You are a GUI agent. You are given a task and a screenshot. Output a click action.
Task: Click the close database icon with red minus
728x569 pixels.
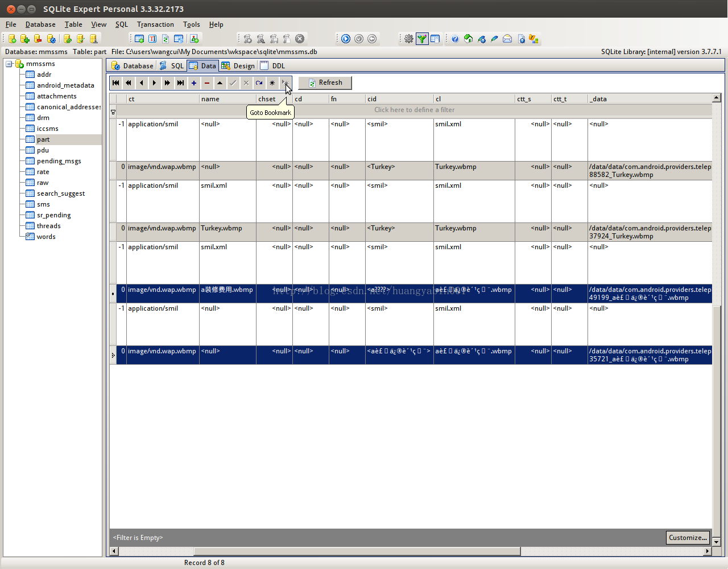(x=38, y=39)
